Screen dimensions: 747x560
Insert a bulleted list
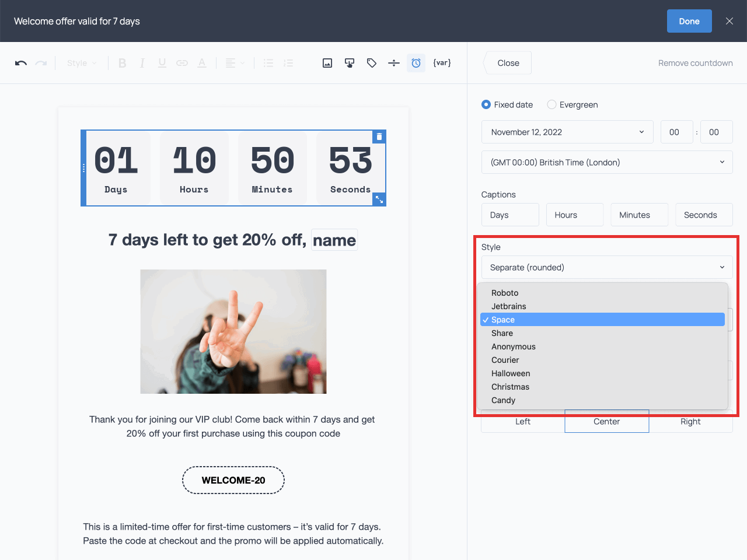point(268,63)
